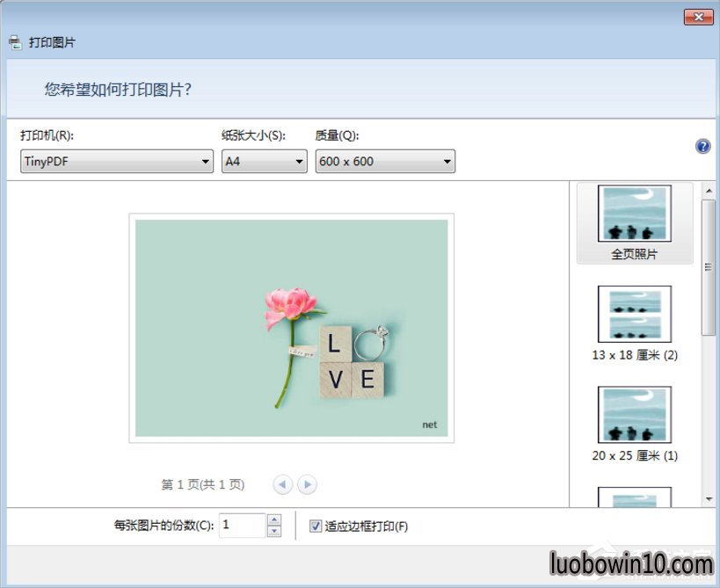The height and width of the screenshot is (588, 720).
Task: Close the Print Pictures dialog
Action: (x=698, y=17)
